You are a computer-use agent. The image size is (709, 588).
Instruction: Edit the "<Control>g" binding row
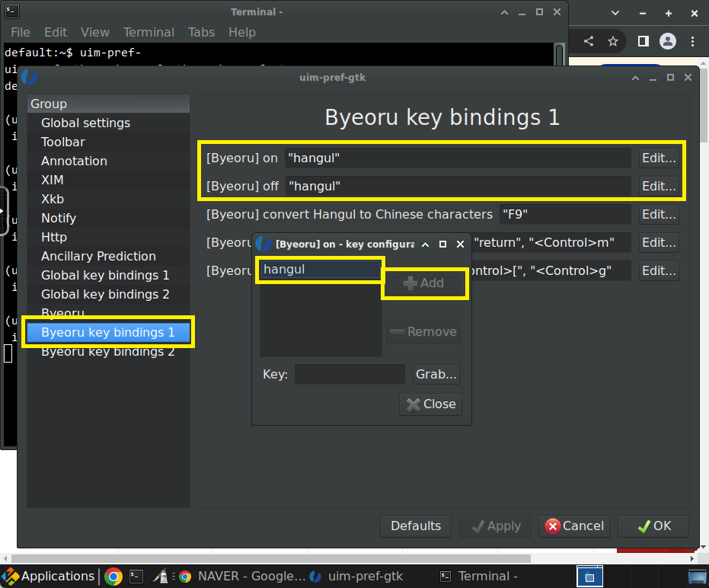[659, 270]
